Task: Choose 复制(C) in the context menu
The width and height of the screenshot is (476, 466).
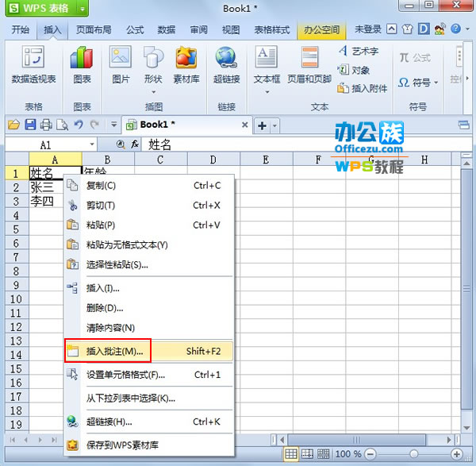Action: [x=149, y=185]
